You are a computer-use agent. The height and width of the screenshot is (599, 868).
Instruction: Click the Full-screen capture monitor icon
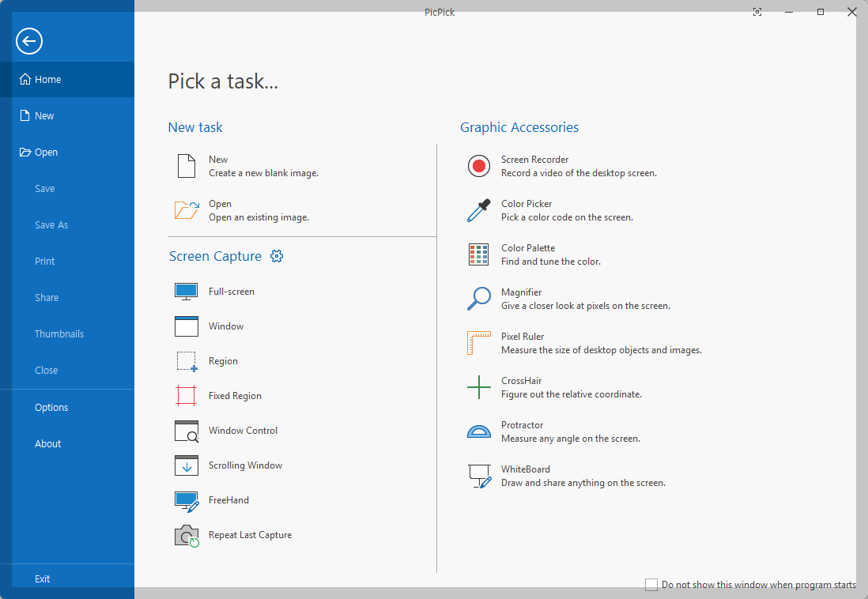(186, 292)
